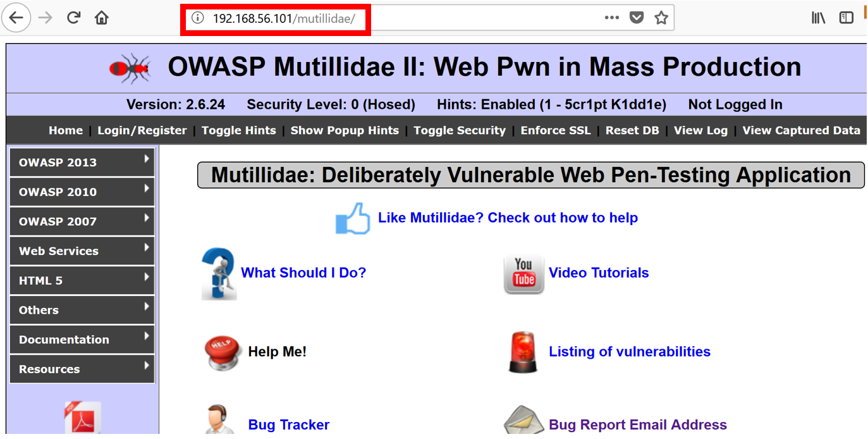
Task: Click Enforce SSL menu item
Action: pyautogui.click(x=556, y=130)
